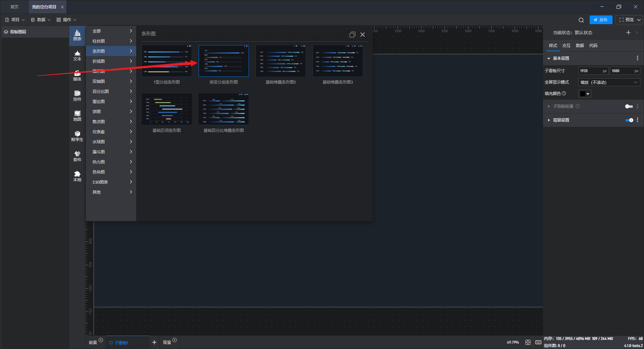Toggle the 子看板轮播 switch
Image resolution: width=644 pixels, height=349 pixels.
tap(629, 106)
